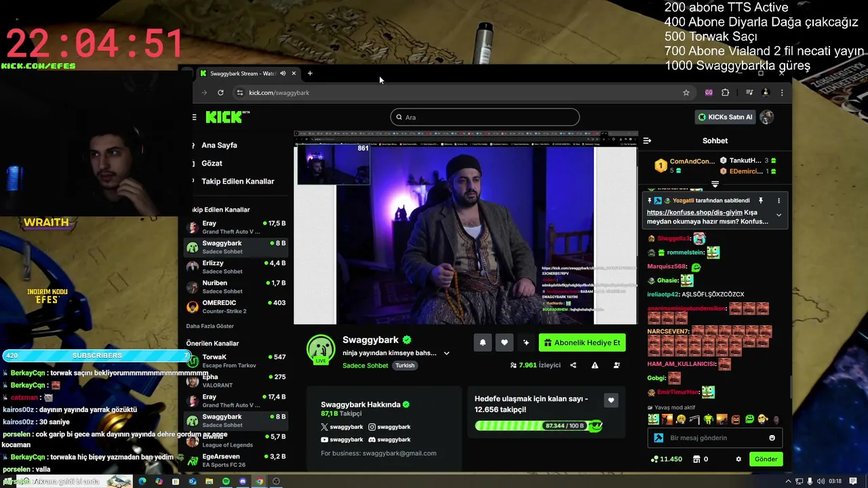This screenshot has width=868, height=488.
Task: Open the Chrome three-dot menu
Action: click(782, 92)
